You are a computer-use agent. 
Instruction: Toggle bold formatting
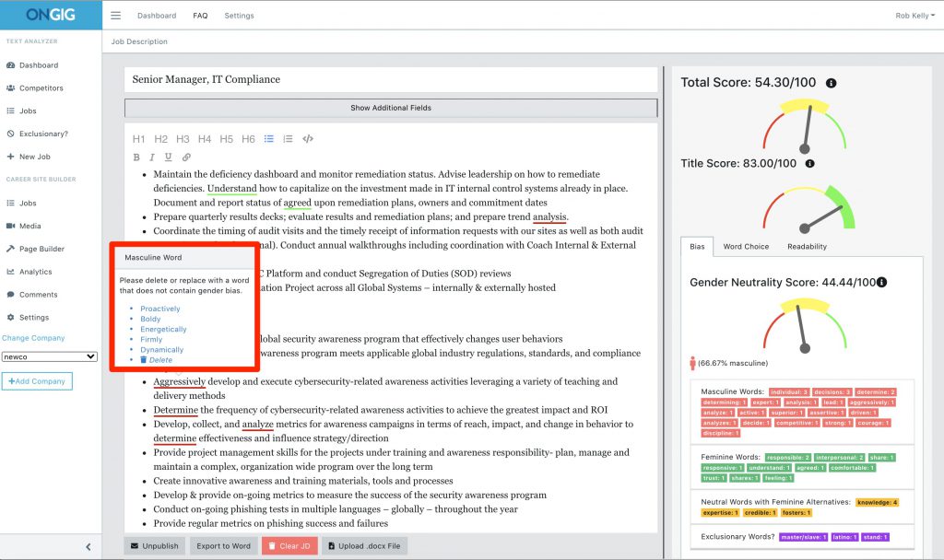(x=136, y=157)
